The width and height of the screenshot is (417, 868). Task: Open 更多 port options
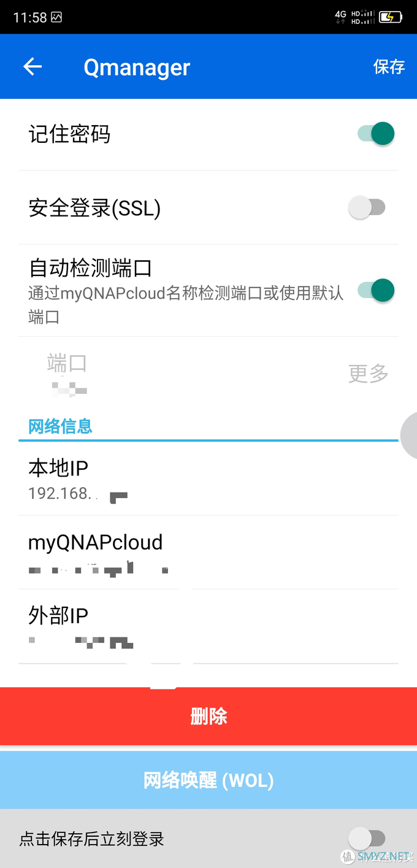coord(369,373)
